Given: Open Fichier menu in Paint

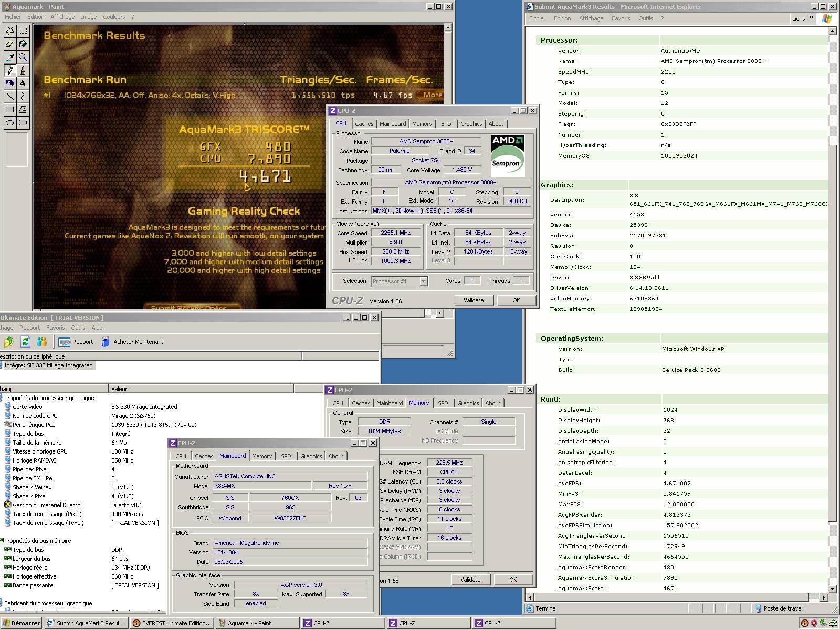Looking at the screenshot, I should (x=13, y=17).
